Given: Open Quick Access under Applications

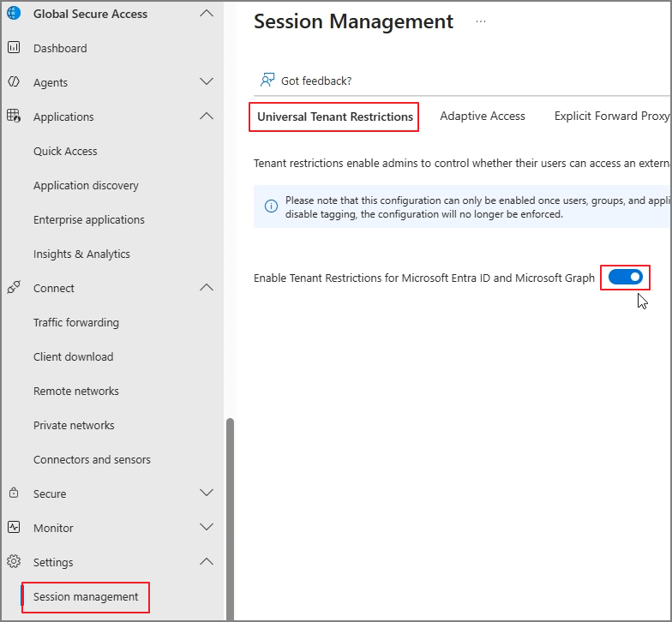Looking at the screenshot, I should click(65, 151).
